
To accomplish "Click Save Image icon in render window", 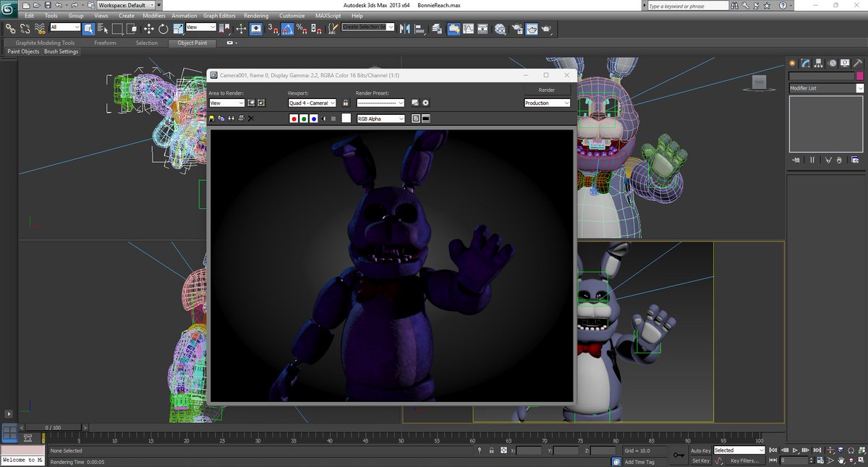I will (212, 119).
